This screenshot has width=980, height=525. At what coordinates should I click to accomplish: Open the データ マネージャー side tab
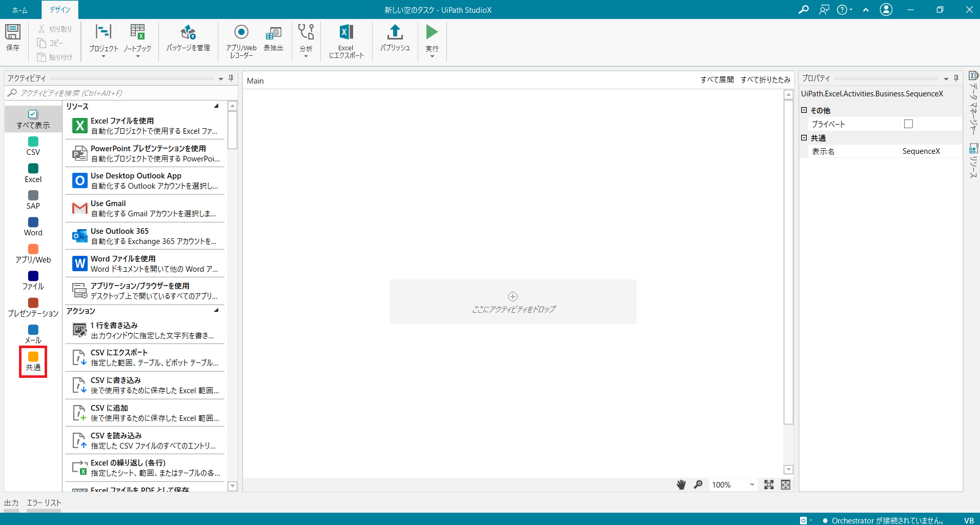[973, 103]
